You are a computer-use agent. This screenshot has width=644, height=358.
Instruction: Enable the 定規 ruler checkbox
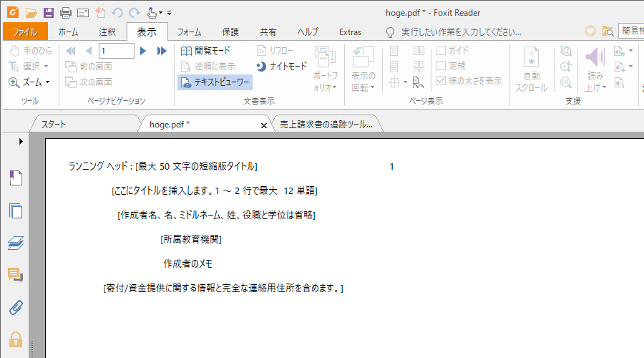pos(441,66)
